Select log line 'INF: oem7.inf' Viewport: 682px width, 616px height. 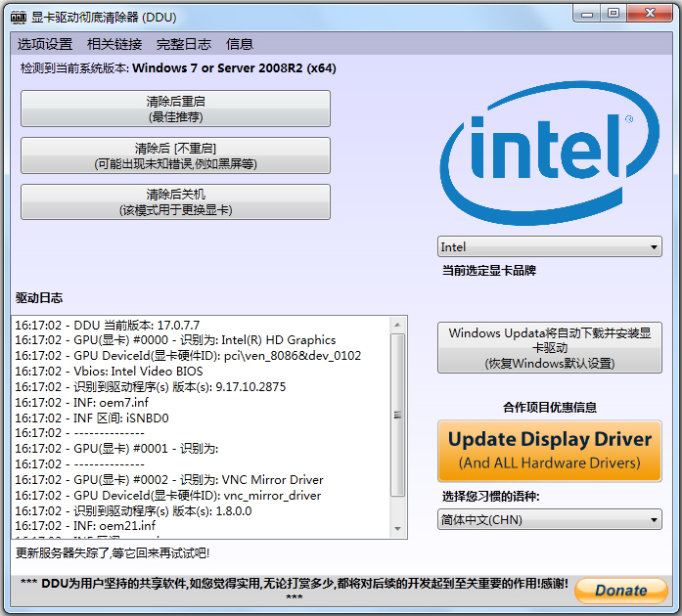tap(82, 403)
